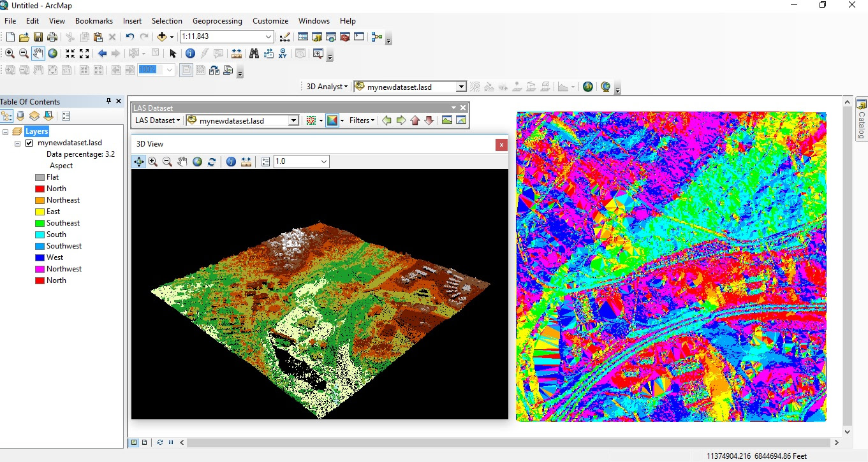Switch Table Of Contents to List By Source
This screenshot has width=868, height=462.
point(20,116)
